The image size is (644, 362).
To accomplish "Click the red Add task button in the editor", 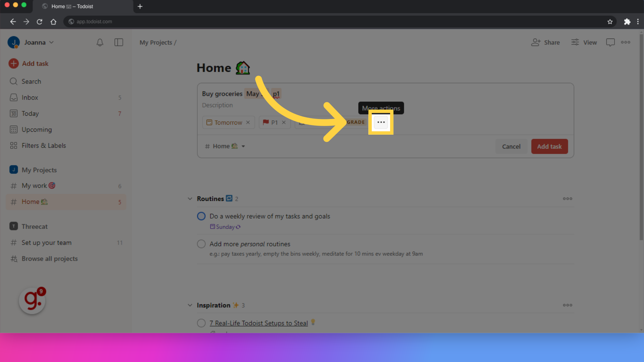I will tap(549, 146).
